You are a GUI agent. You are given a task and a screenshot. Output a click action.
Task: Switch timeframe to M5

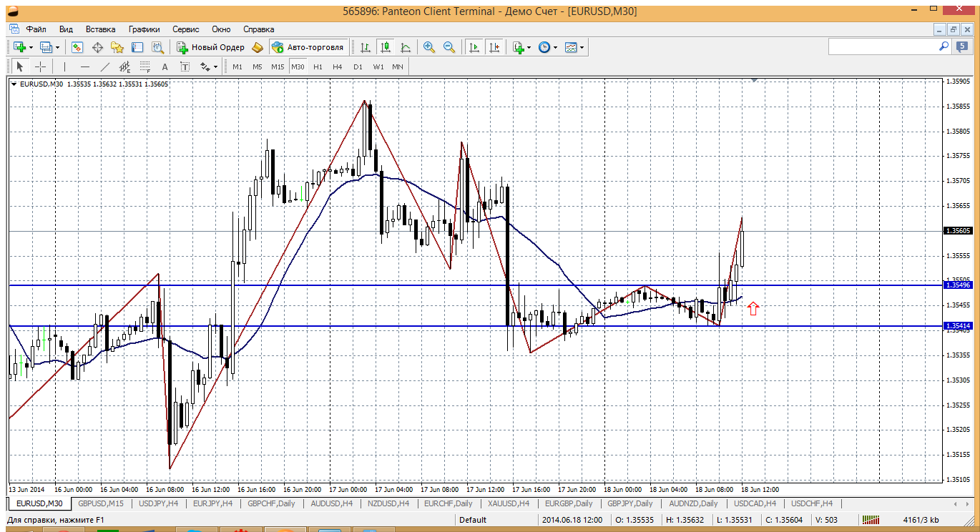coord(258,66)
